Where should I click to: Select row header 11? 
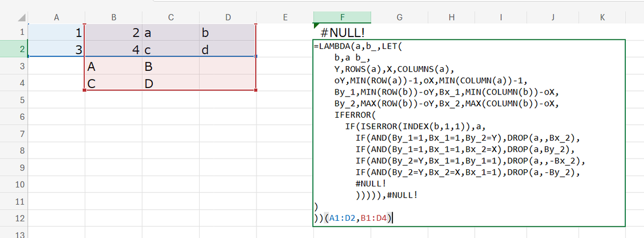point(13,202)
